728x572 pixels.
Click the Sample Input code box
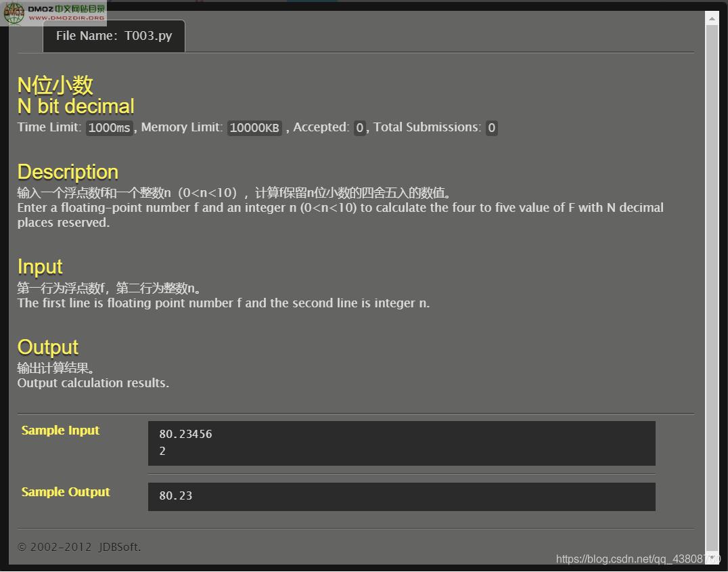click(x=402, y=443)
